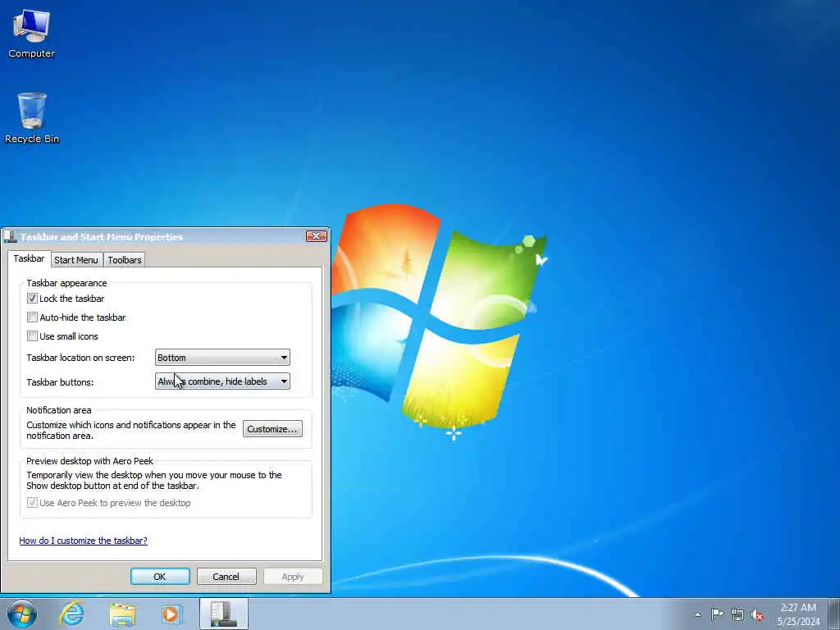This screenshot has height=630, width=840.
Task: Click the network icon in system tray
Action: pos(737,615)
